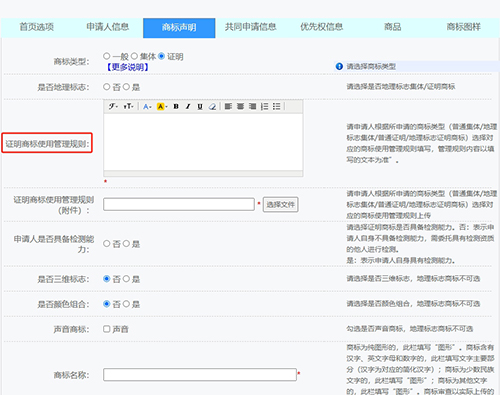Screen dimensions: 500x395
Task: Click the 选择文件 button
Action: tap(280, 204)
